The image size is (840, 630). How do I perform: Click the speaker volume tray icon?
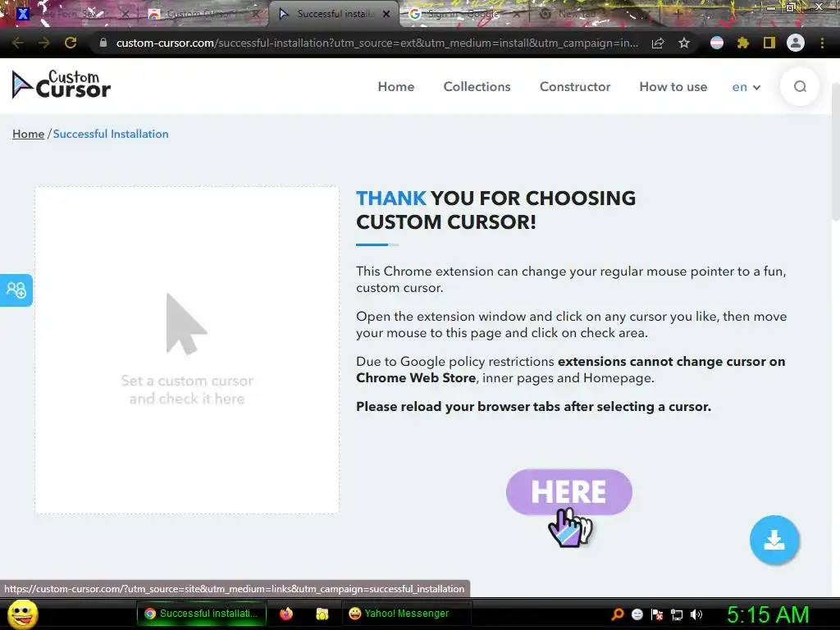click(x=696, y=614)
